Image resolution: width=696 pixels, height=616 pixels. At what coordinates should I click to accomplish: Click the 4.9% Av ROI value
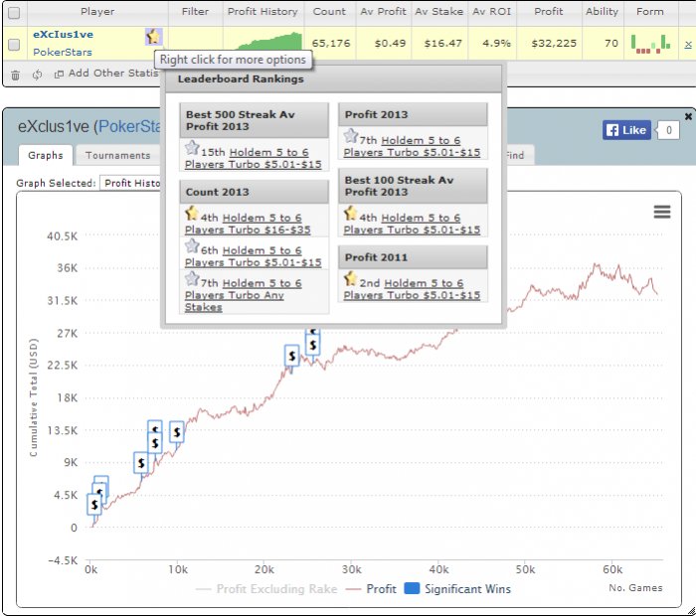(x=496, y=44)
